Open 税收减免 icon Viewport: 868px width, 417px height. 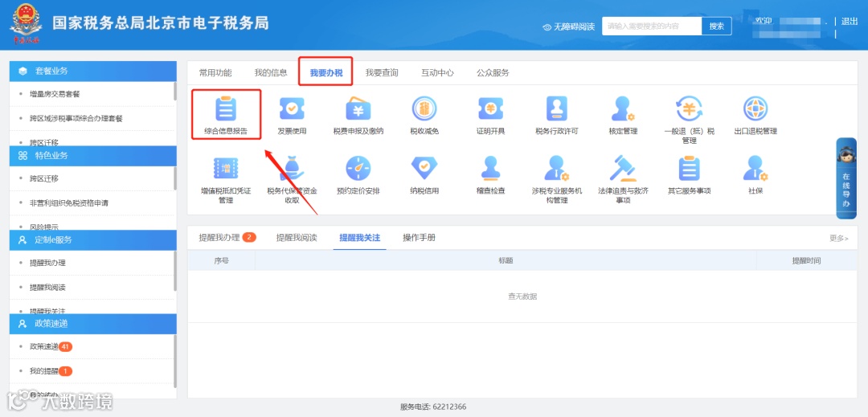[x=424, y=108]
